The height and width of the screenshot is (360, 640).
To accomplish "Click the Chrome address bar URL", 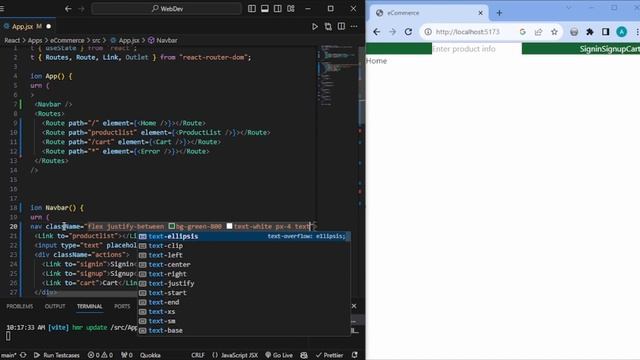I will tap(467, 32).
